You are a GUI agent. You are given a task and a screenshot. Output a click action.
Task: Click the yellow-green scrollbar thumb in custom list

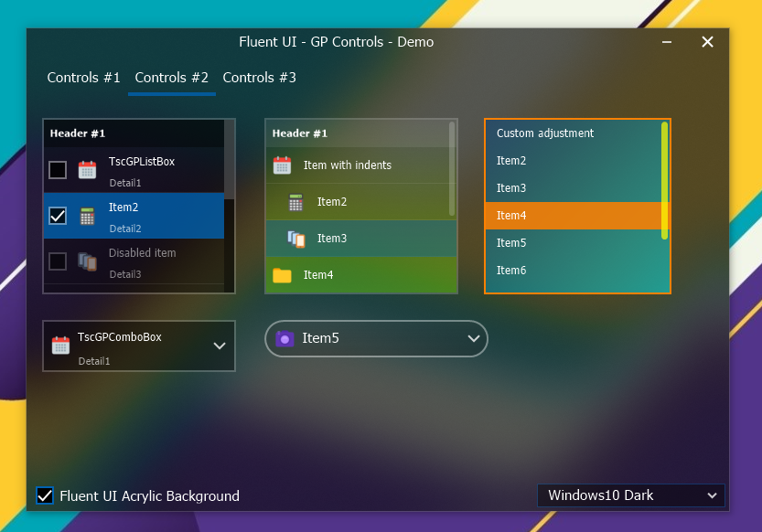click(x=664, y=181)
